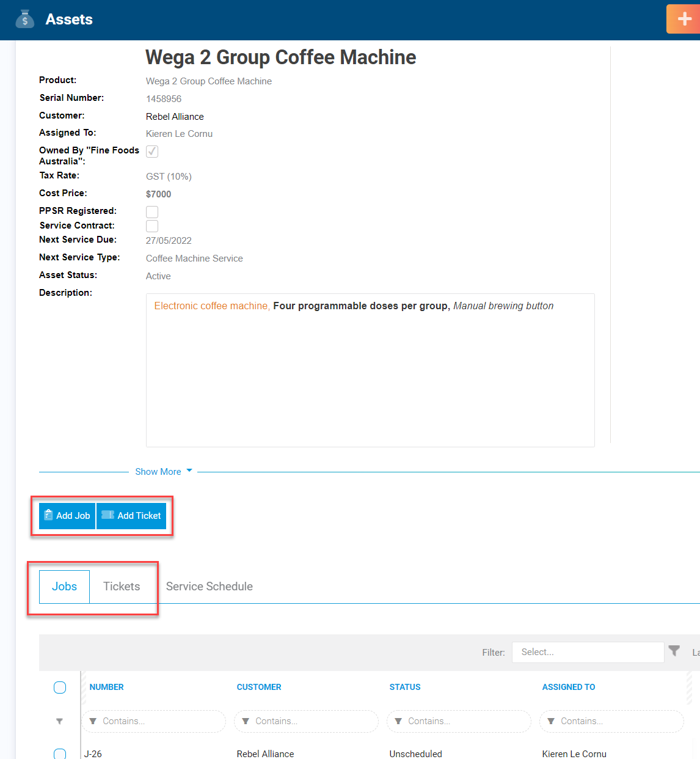This screenshot has height=759, width=700.
Task: Enable the PPSR Registered checkbox
Action: [152, 212]
